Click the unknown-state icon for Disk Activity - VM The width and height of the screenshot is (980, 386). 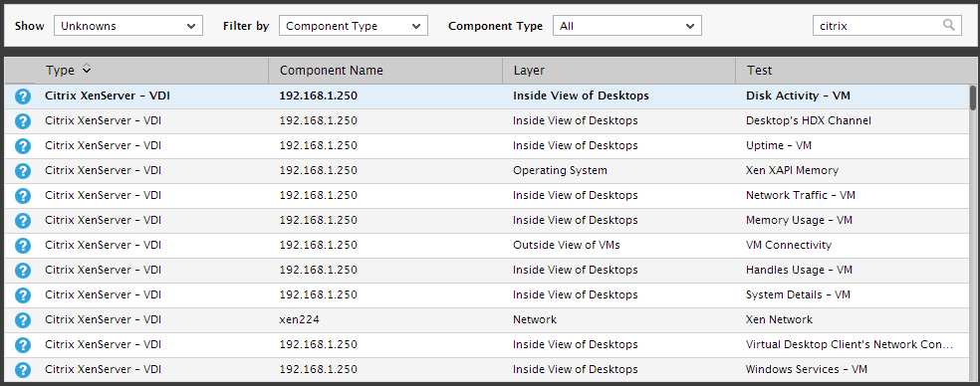[23, 96]
